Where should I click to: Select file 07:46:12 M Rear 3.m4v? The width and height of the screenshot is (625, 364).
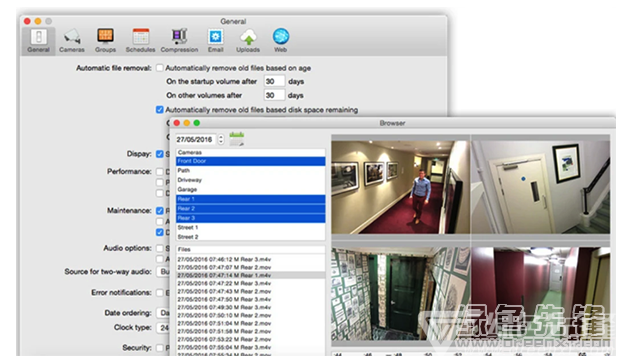(250, 259)
